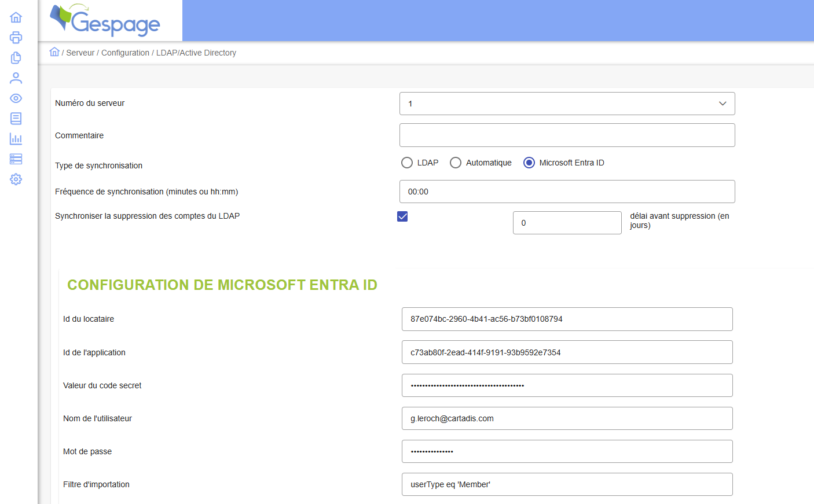Image resolution: width=814 pixels, height=504 pixels.
Task: Open the list document icon in the sidebar
Action: point(16,119)
